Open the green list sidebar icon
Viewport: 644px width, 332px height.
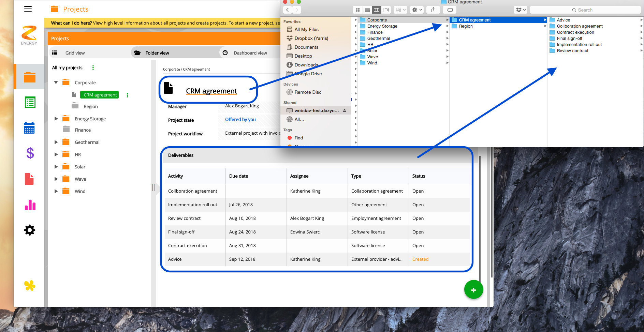30,102
